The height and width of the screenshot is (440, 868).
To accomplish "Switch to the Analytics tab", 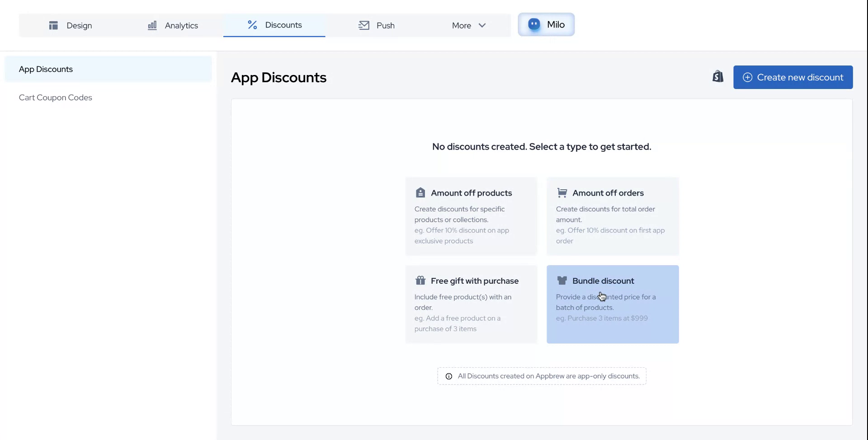I will (x=172, y=25).
